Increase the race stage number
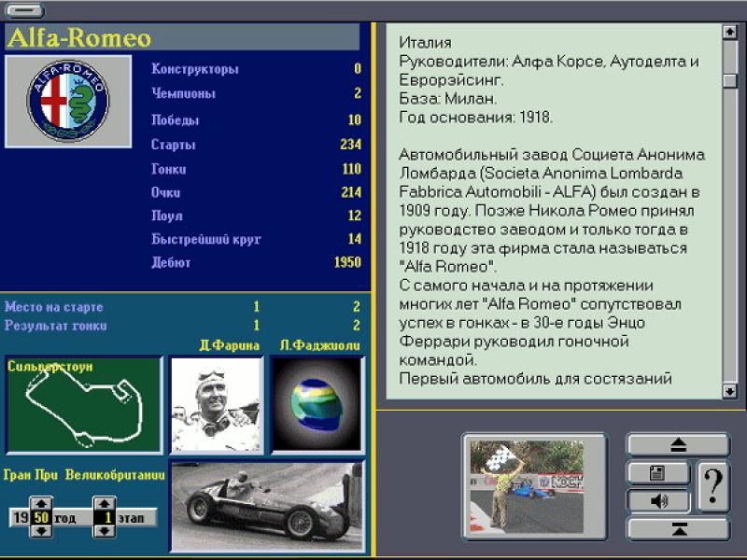This screenshot has width=747, height=560. pyautogui.click(x=105, y=504)
